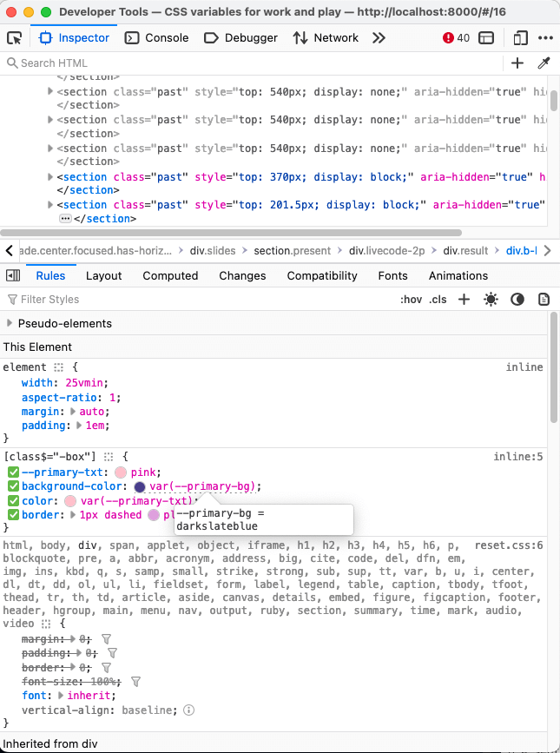This screenshot has width=560, height=753.
Task: Highlight elements matching [class$="-box"] selector
Action: (109, 457)
